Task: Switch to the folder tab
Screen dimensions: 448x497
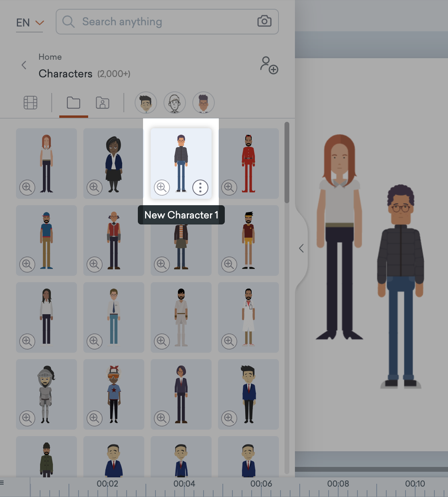Action: tap(73, 103)
